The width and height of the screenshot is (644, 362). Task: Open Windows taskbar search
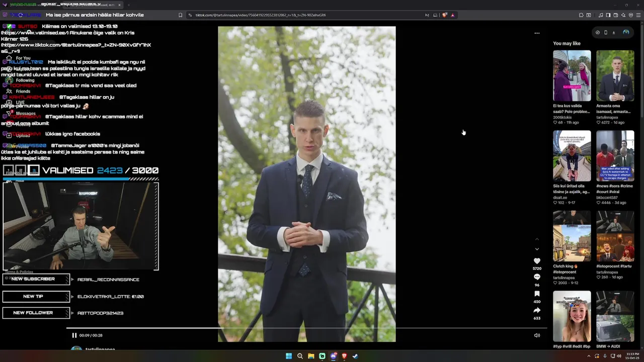point(300,356)
